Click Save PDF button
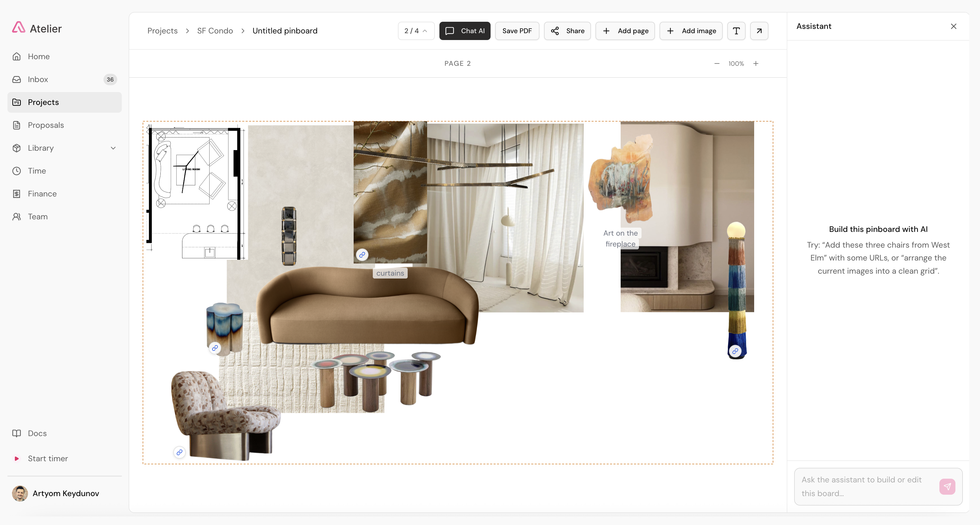This screenshot has width=980, height=525. point(517,31)
